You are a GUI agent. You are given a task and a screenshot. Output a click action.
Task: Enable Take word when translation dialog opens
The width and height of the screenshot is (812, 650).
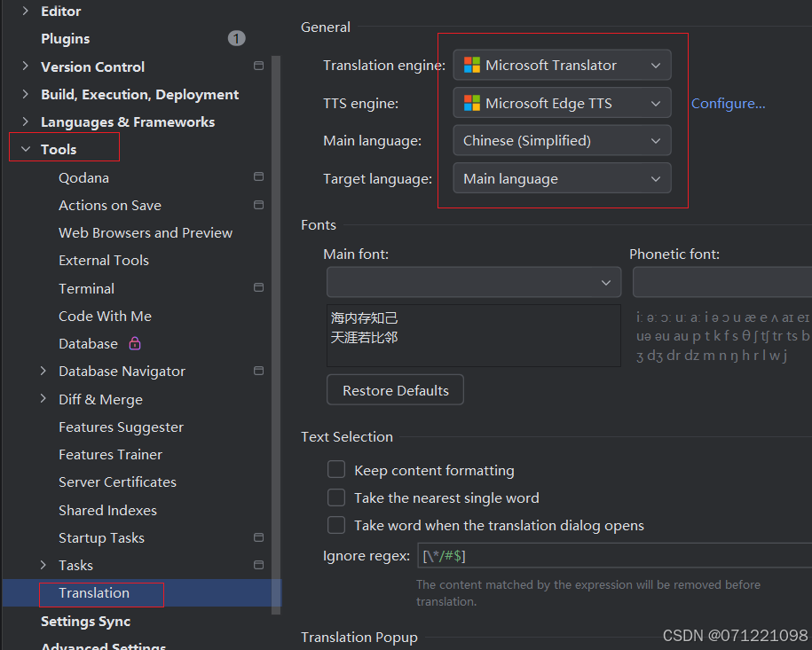(x=336, y=525)
